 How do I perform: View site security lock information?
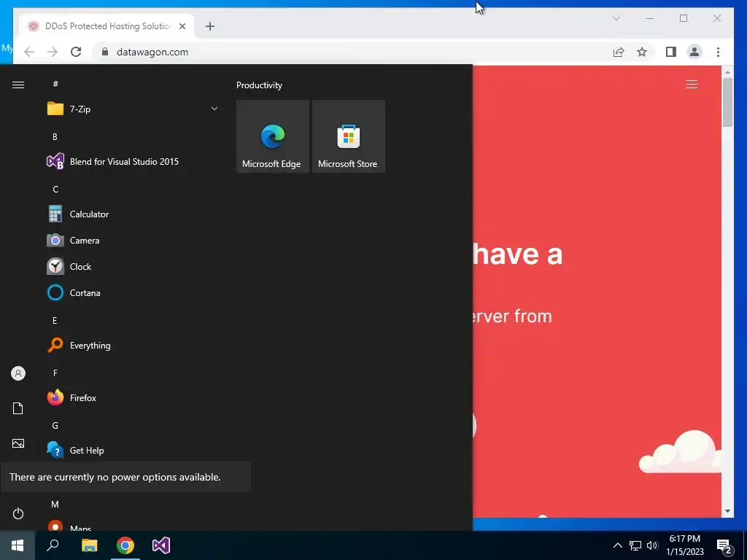point(105,52)
